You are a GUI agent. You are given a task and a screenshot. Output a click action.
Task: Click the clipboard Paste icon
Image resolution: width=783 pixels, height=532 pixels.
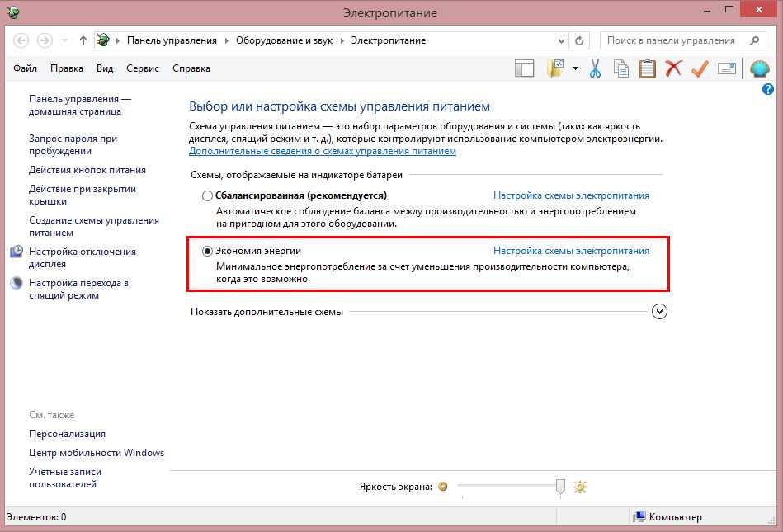tap(647, 68)
